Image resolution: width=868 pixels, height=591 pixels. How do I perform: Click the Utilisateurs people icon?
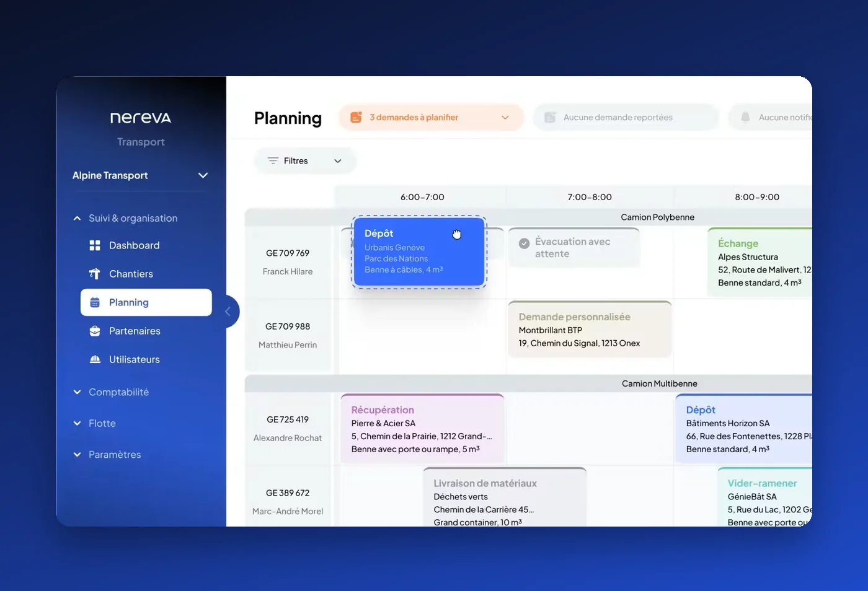point(95,359)
